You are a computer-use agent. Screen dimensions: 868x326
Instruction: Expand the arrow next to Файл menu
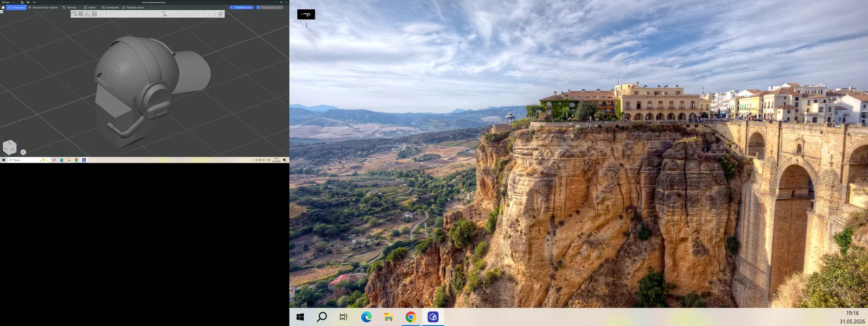[14, 2]
